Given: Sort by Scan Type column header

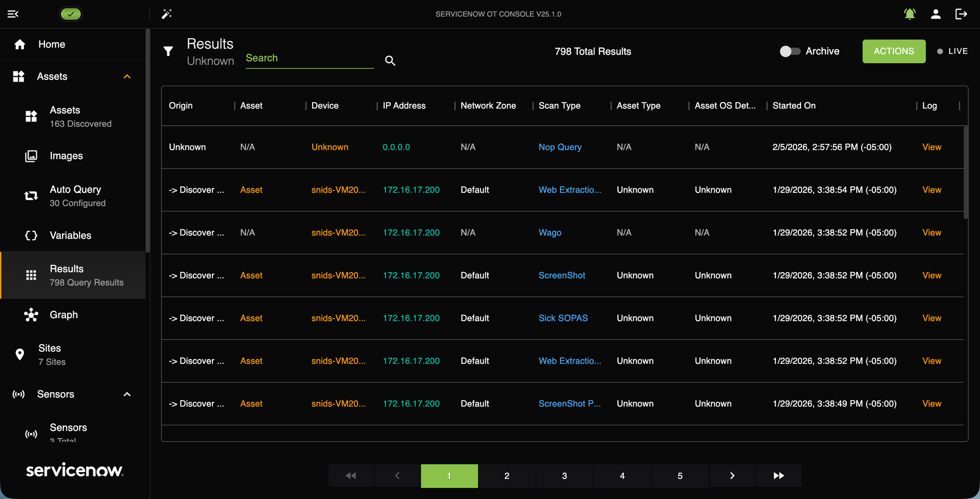Looking at the screenshot, I should tap(559, 106).
